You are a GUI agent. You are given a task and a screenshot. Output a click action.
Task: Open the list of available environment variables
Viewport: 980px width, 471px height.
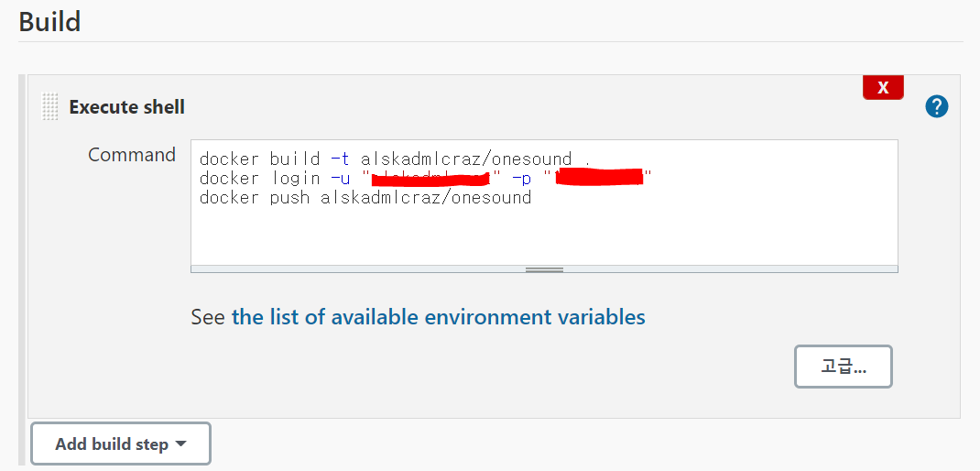[x=438, y=317]
